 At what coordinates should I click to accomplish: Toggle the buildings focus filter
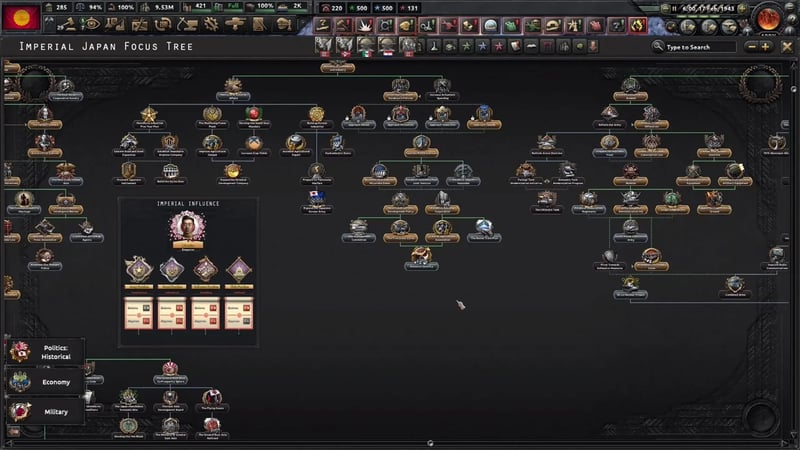[564, 46]
